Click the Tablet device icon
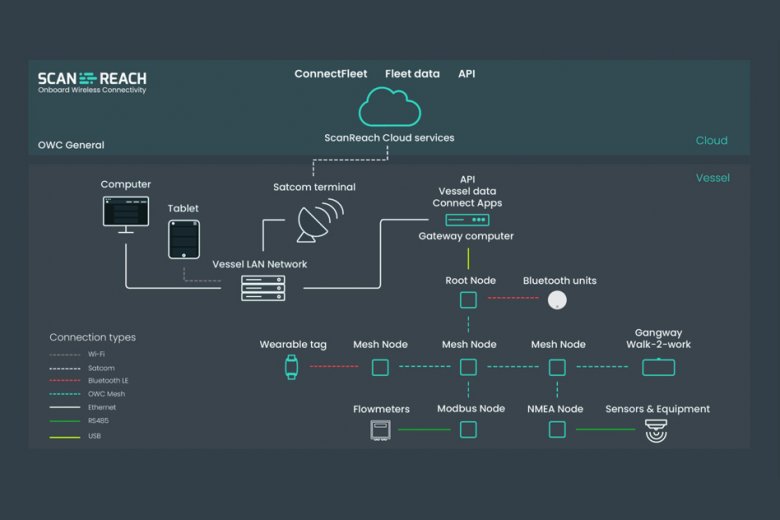780x520 pixels. [184, 239]
